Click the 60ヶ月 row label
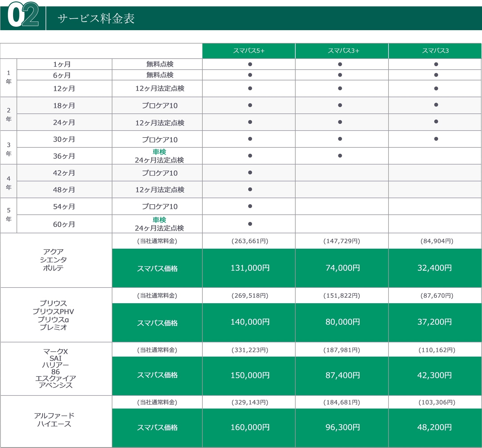The image size is (482, 448). [x=64, y=224]
